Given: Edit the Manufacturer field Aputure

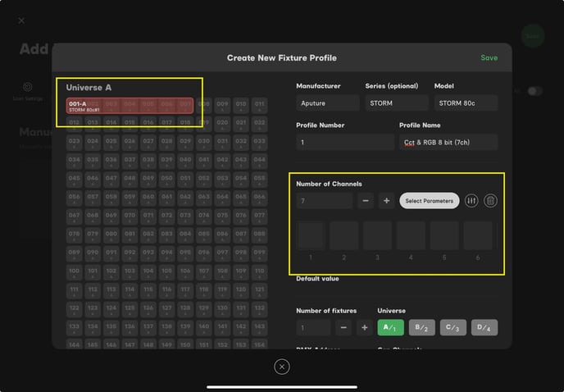Looking at the screenshot, I should (328, 103).
